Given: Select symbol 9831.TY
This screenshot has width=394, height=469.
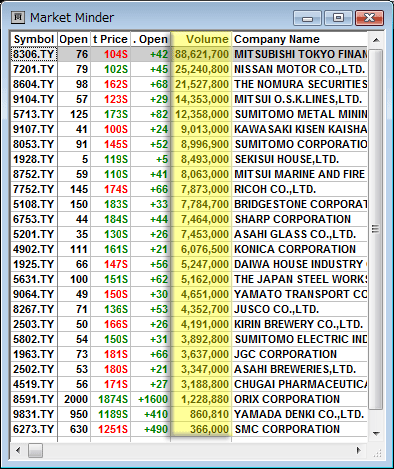Looking at the screenshot, I should [x=33, y=414].
